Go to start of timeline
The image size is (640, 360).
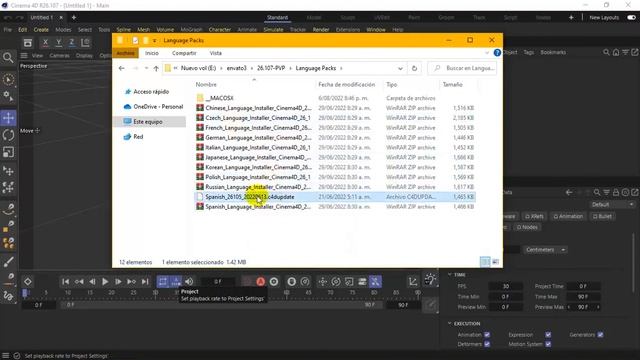[x=65, y=282]
